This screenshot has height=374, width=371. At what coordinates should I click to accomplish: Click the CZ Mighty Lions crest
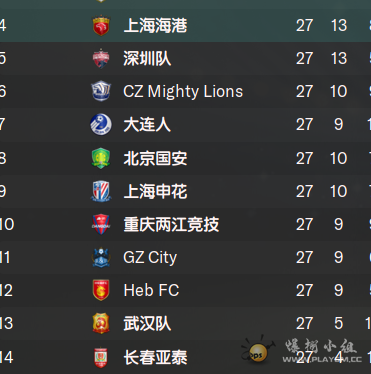(x=101, y=91)
